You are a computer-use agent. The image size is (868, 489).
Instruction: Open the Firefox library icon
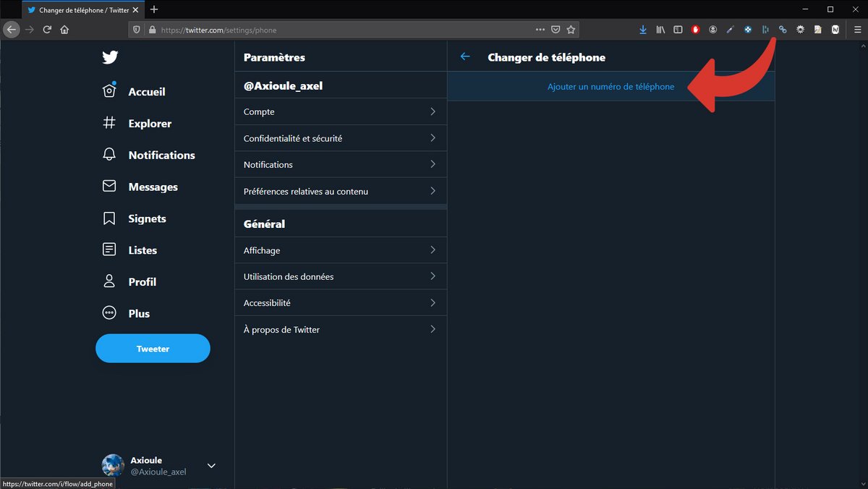660,30
